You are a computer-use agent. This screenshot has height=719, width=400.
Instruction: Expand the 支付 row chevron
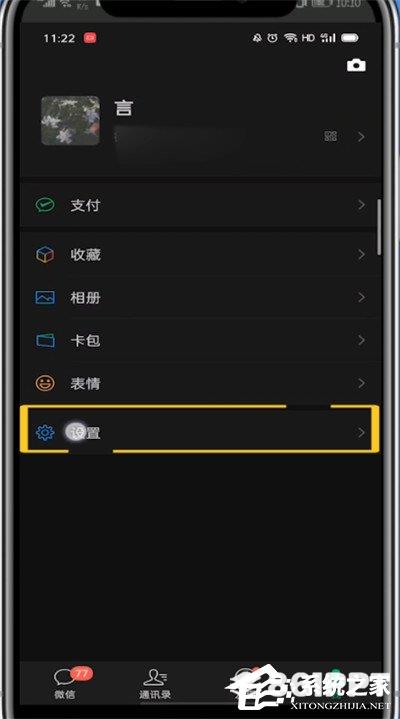[x=361, y=205]
